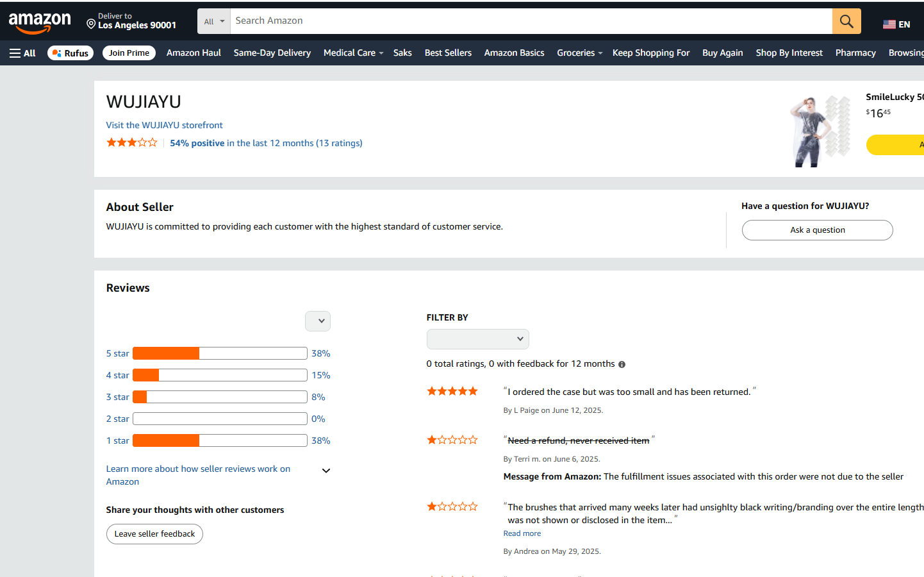Click the 15% percentage link
Screen dimensions: 924x577
click(321, 375)
